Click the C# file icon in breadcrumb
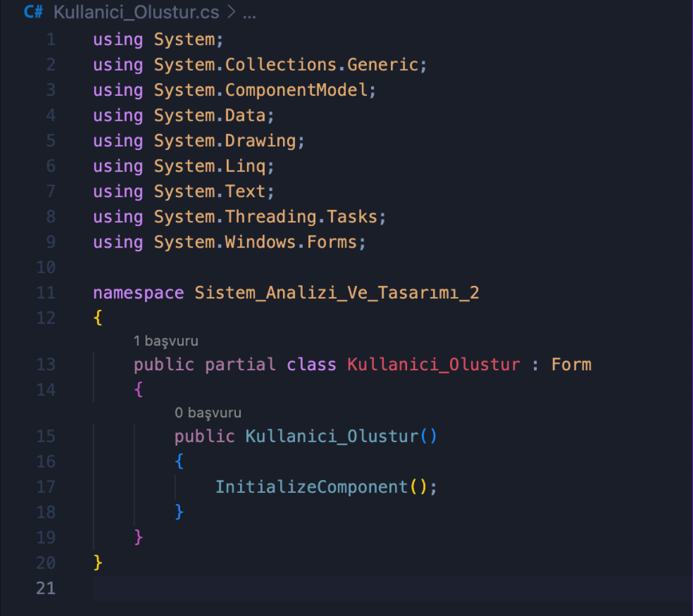Screen dimensions: 693x616 pyautogui.click(x=33, y=12)
